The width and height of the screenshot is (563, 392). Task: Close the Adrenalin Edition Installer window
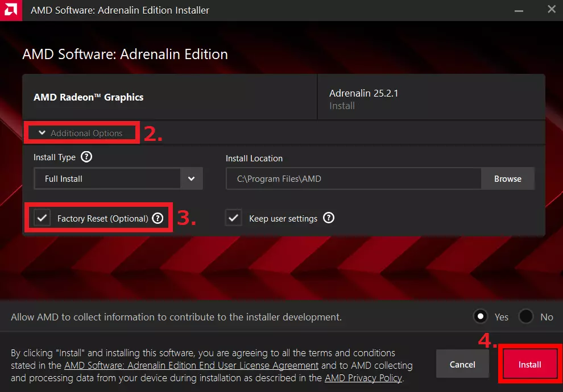tap(551, 10)
